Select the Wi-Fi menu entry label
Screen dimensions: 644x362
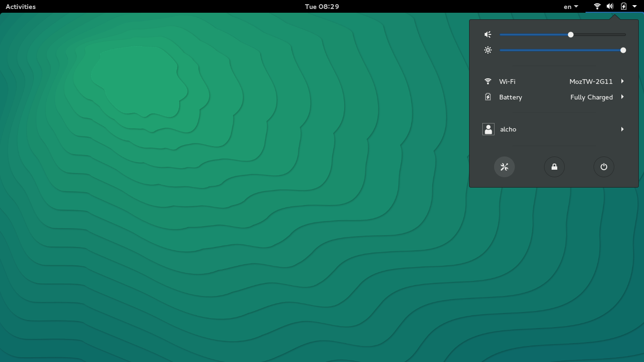pos(507,82)
